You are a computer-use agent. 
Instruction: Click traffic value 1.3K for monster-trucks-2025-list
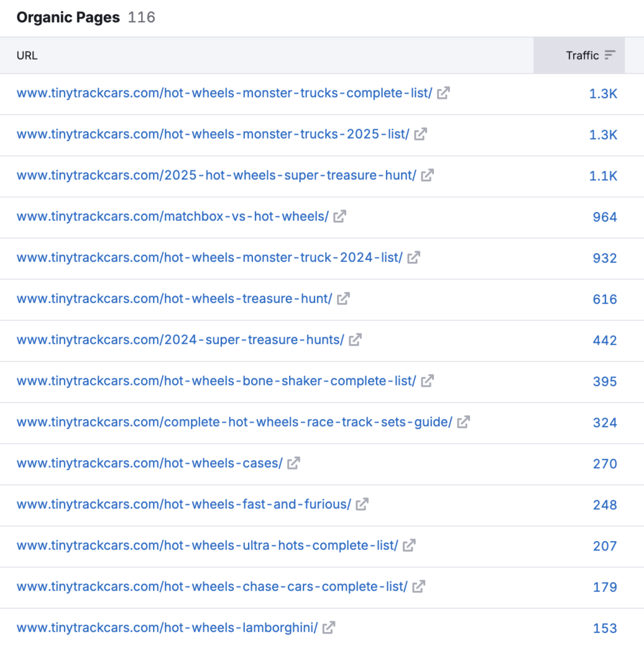(x=603, y=135)
